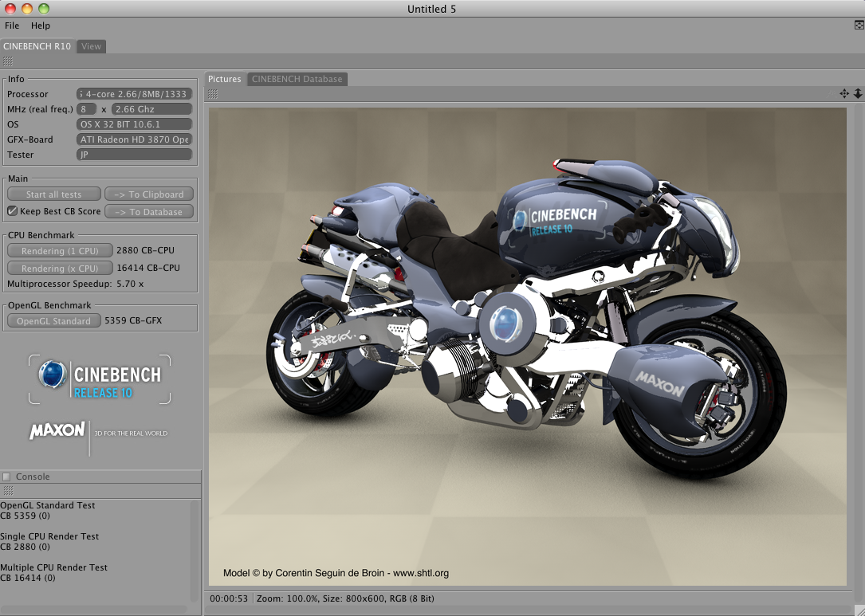Toggle the Console checkbox

[6, 477]
